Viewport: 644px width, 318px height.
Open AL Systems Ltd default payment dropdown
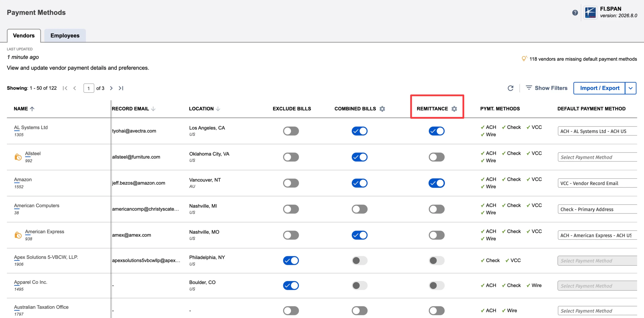(x=597, y=131)
